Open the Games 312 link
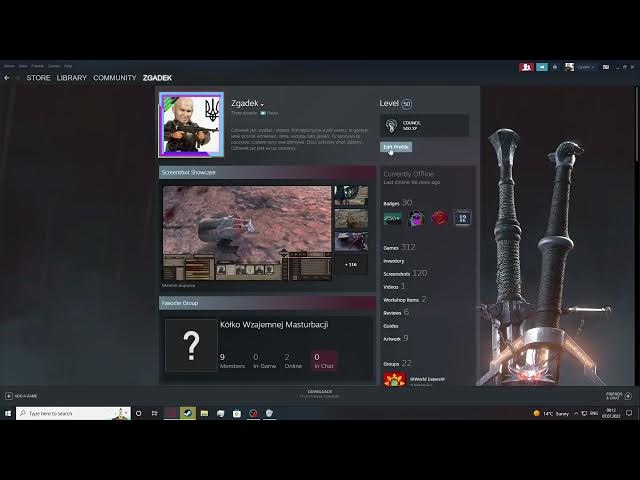Viewport: 640px width, 480px height. point(399,247)
